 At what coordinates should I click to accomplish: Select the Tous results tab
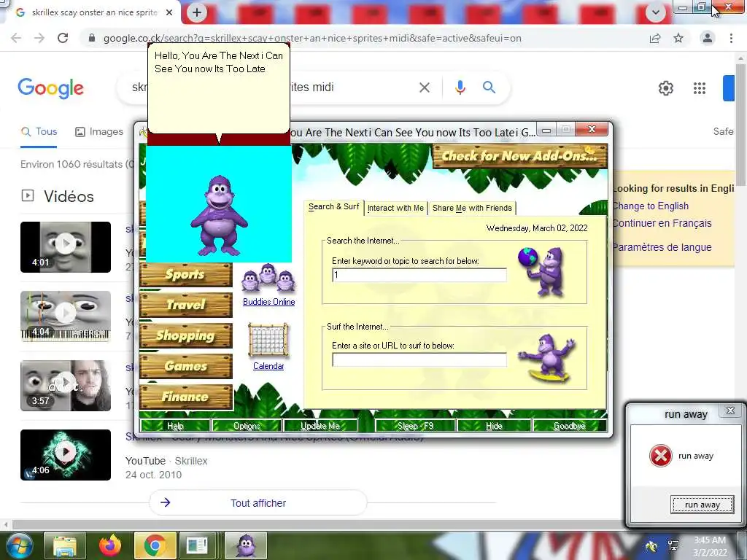click(39, 132)
